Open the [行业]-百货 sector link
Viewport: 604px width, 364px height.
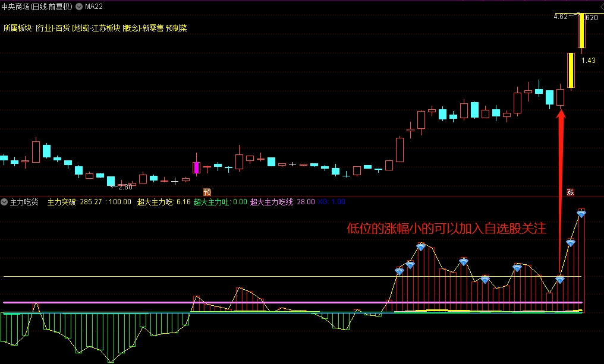[x=53, y=28]
